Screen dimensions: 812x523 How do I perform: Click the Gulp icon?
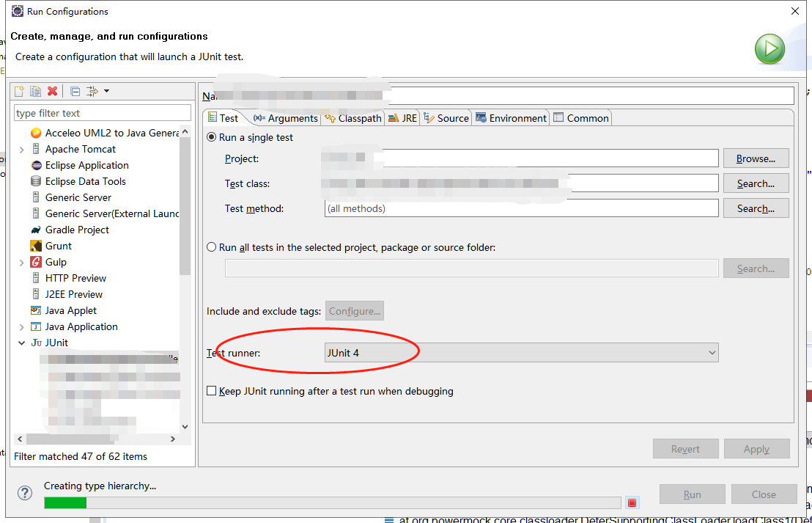pyautogui.click(x=36, y=262)
